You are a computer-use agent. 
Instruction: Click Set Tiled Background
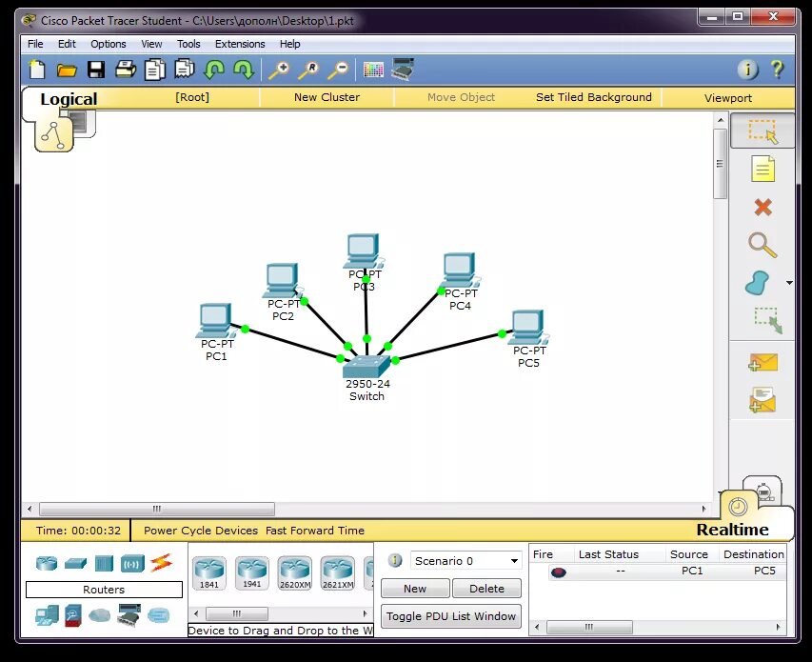(594, 97)
